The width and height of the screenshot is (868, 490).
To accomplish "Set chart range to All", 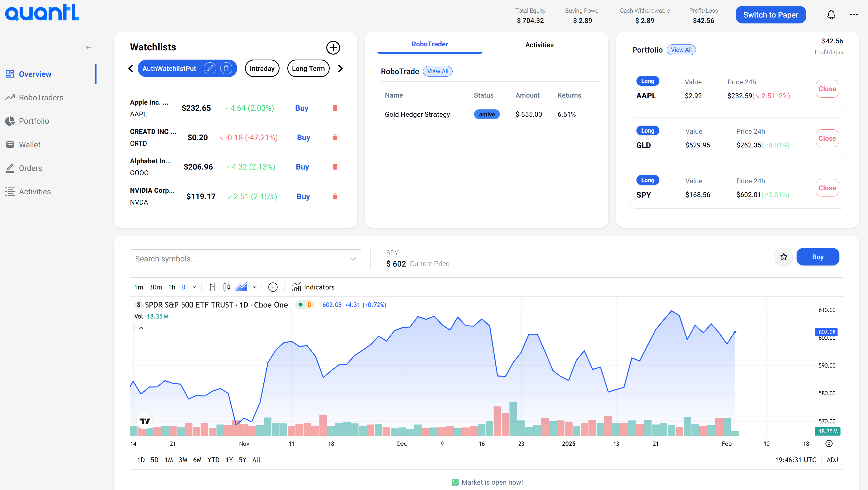I will (x=256, y=460).
